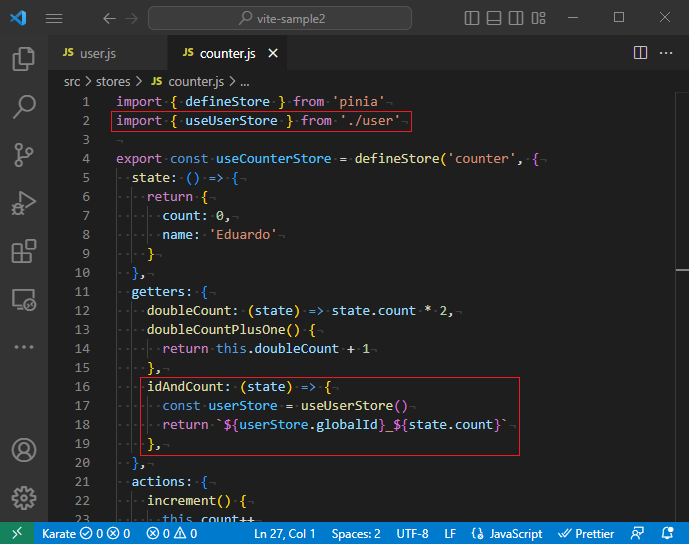Image resolution: width=689 pixels, height=544 pixels.
Task: Click counter.js in the breadcrumb
Action: tap(196, 82)
